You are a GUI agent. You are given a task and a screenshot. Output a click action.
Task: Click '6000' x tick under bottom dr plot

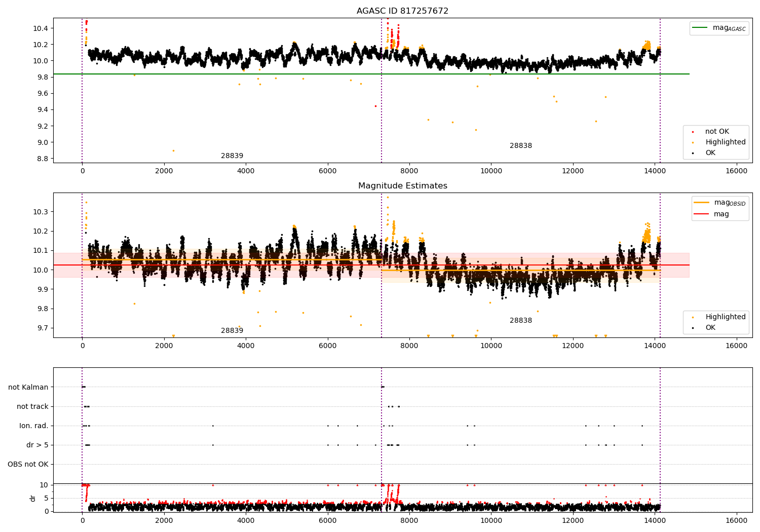(327, 520)
